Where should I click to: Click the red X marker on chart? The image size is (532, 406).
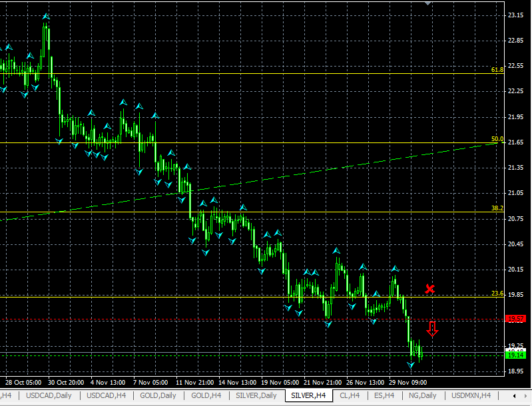(430, 289)
